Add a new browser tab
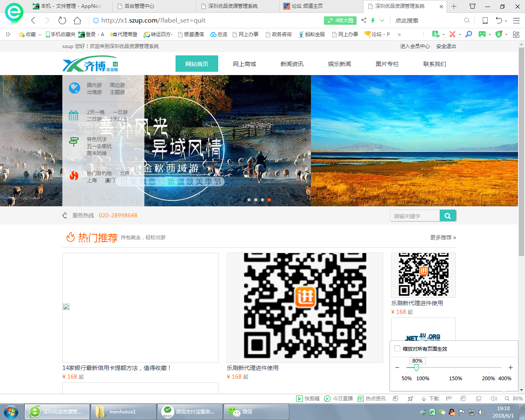This screenshot has height=420, width=525. pyautogui.click(x=454, y=6)
